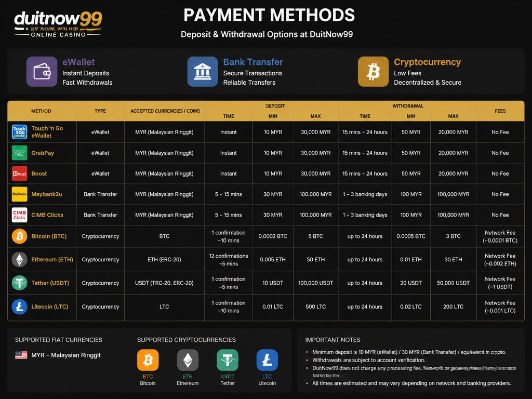Click the note about estimated times

click(x=411, y=383)
